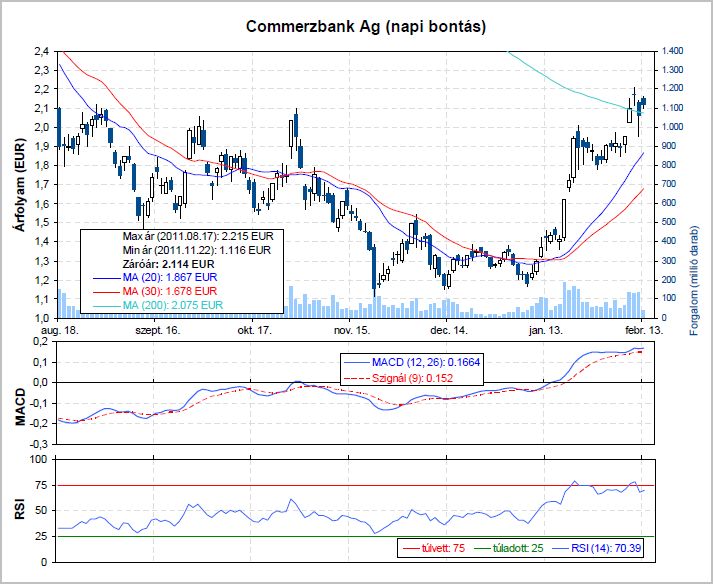The image size is (713, 584).
Task: Click the Záróár: 2.114 EUR value
Action: [168, 264]
